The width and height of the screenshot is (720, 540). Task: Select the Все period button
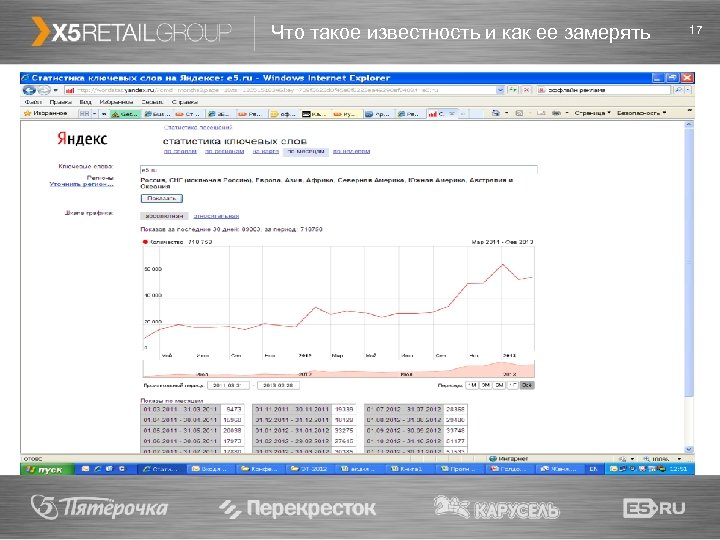click(527, 385)
